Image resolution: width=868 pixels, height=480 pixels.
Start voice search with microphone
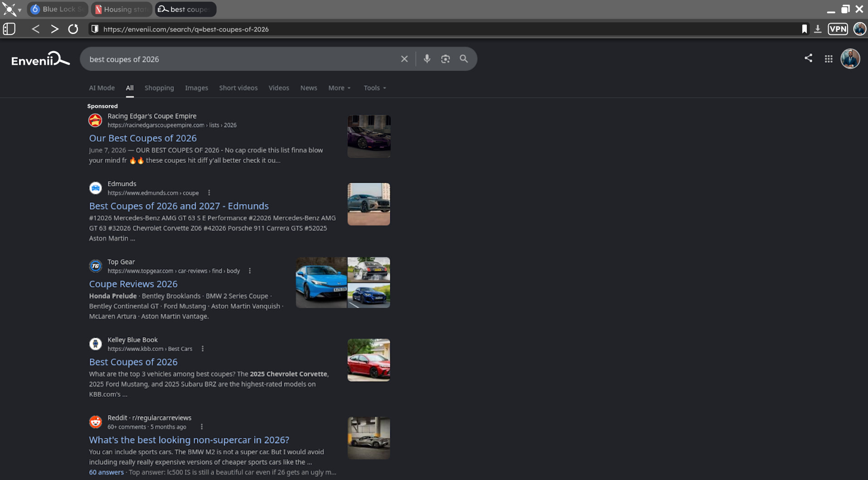pos(427,59)
